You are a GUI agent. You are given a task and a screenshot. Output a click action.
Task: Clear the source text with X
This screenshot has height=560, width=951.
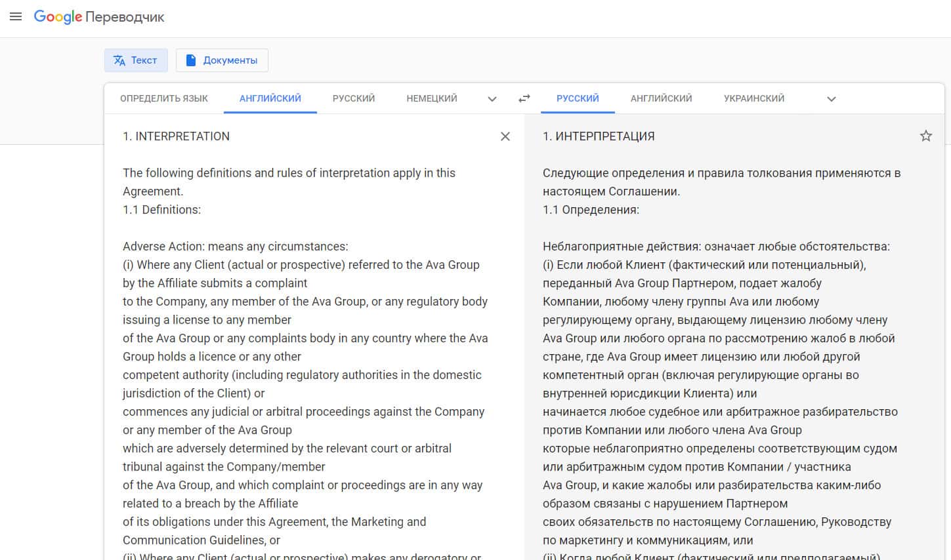click(505, 136)
